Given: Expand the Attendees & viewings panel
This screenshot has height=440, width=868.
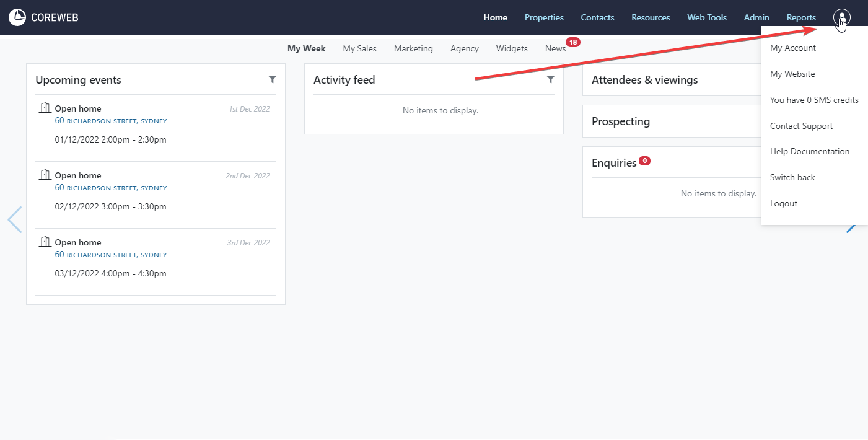Looking at the screenshot, I should 644,80.
